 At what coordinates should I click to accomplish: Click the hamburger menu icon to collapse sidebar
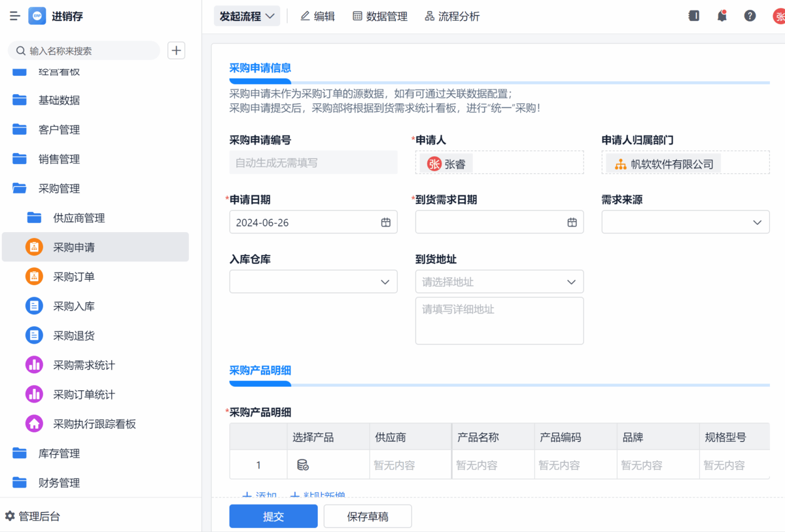pyautogui.click(x=14, y=16)
